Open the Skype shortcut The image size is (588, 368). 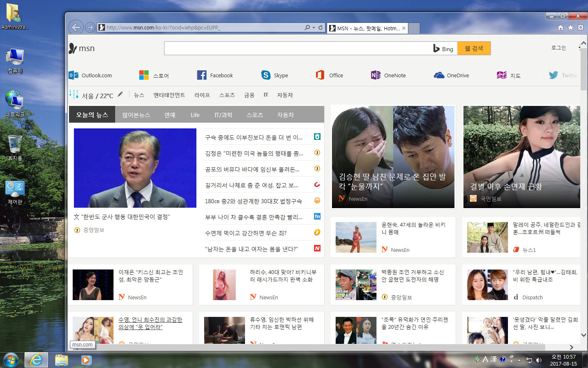pyautogui.click(x=274, y=75)
